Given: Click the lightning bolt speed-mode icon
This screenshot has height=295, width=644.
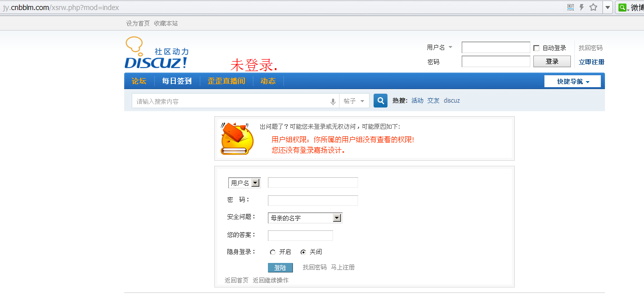Looking at the screenshot, I should pos(582,7).
